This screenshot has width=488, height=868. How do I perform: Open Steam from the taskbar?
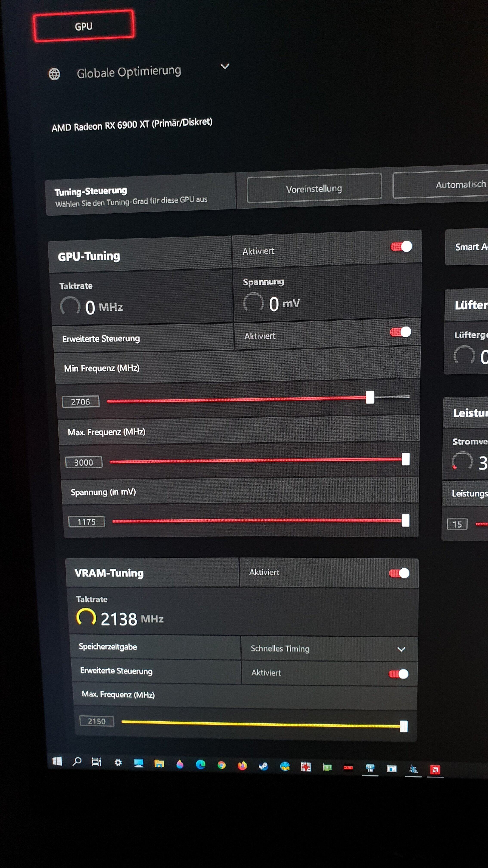click(263, 766)
